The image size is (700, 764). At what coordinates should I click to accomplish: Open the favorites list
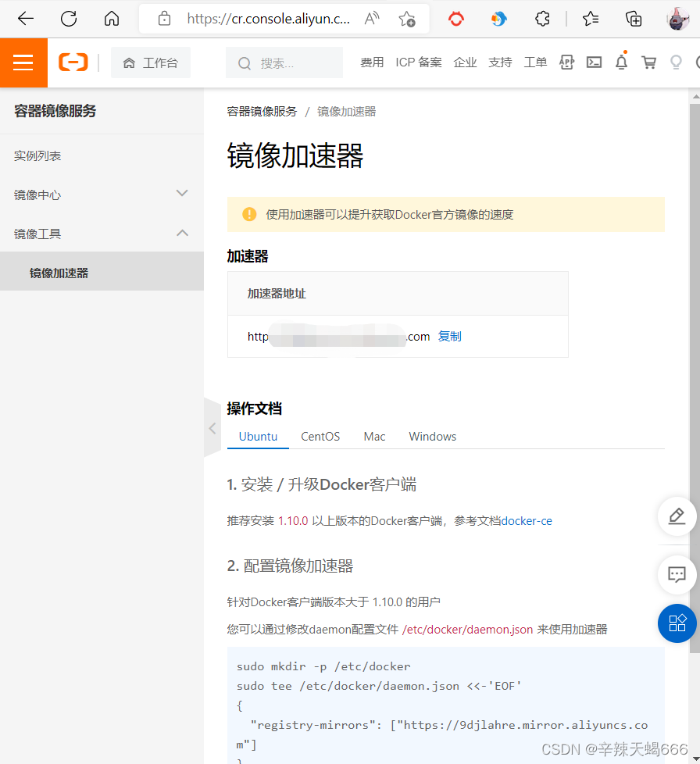click(x=591, y=19)
